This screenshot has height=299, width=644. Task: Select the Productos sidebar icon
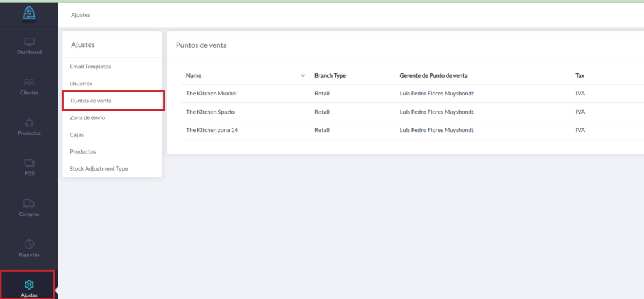pos(29,122)
